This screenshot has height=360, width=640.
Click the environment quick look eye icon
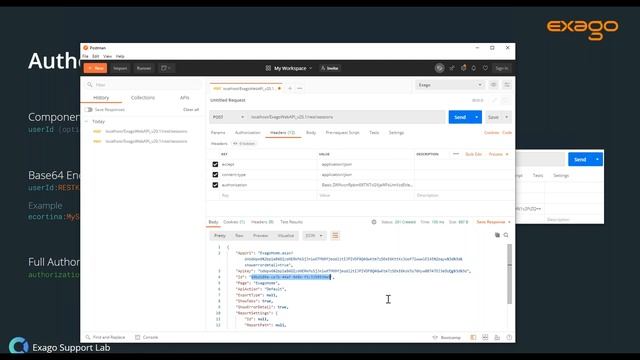click(493, 85)
